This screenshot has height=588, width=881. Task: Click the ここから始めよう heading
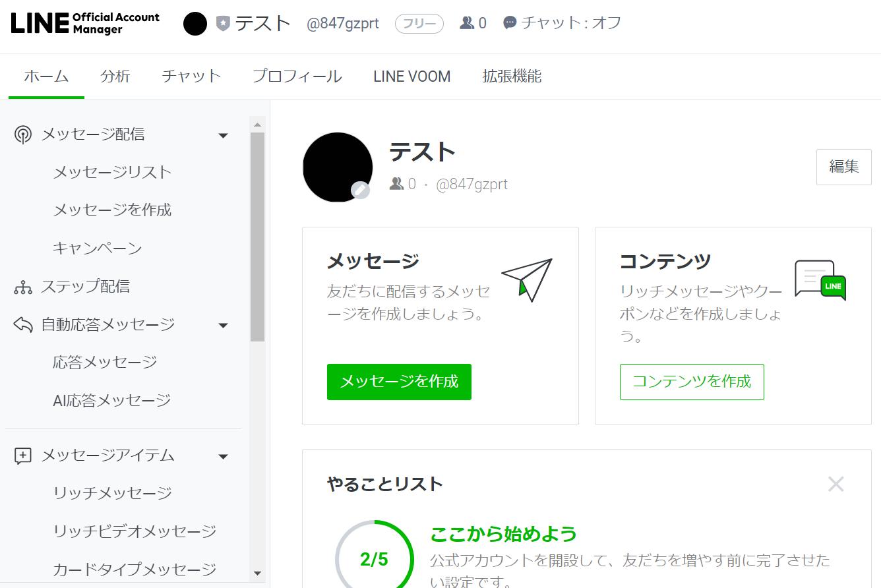click(x=504, y=534)
